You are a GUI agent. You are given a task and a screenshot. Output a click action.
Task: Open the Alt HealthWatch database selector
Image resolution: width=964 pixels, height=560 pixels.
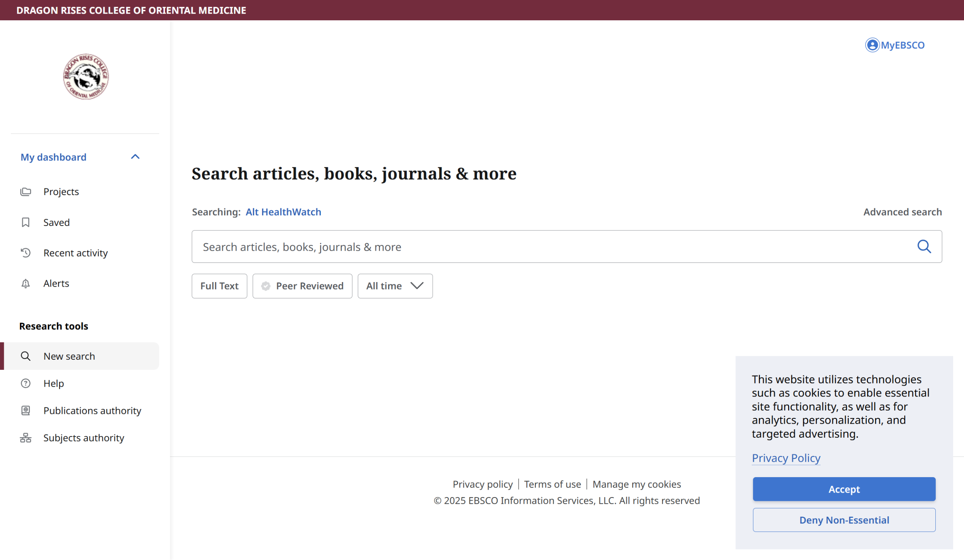tap(283, 212)
